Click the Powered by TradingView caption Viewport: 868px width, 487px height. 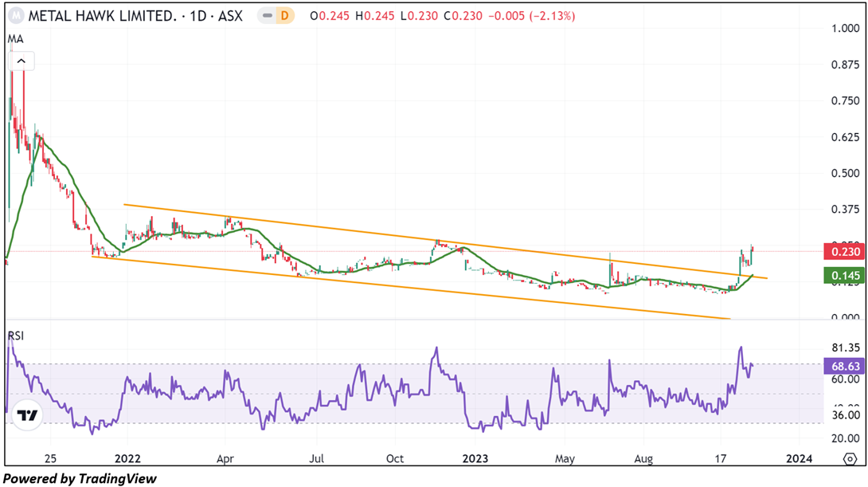pyautogui.click(x=80, y=479)
